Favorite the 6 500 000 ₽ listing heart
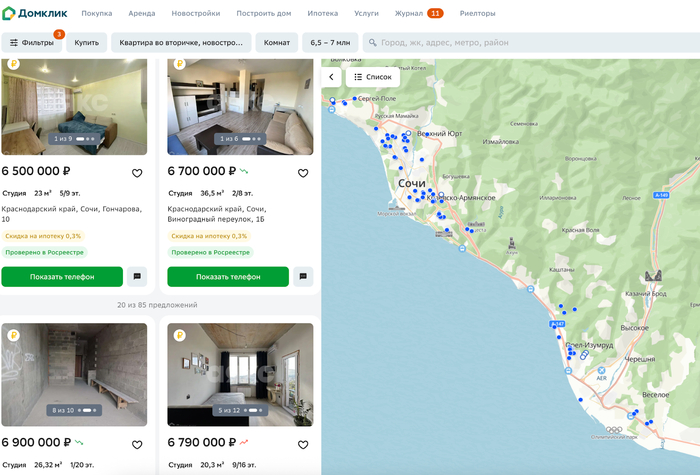This screenshot has height=475, width=700. click(137, 173)
